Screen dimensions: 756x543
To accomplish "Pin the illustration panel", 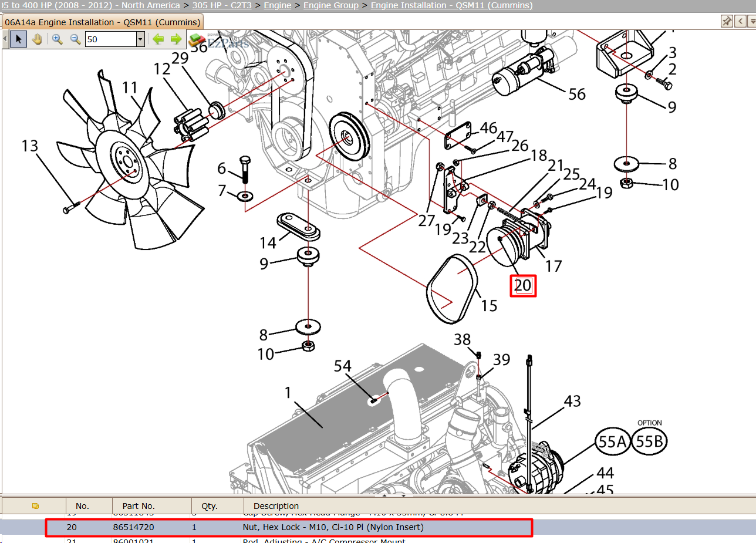I will point(727,22).
